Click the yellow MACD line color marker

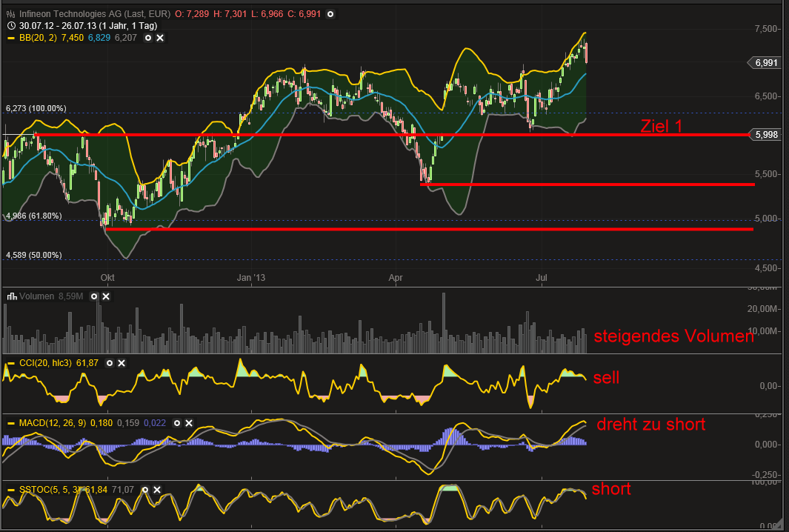[x=11, y=423]
